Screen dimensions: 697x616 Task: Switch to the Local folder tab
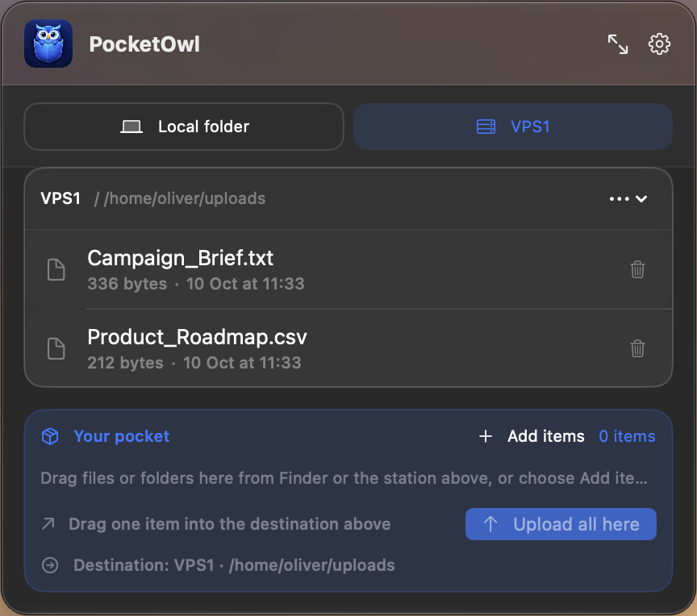tap(184, 127)
